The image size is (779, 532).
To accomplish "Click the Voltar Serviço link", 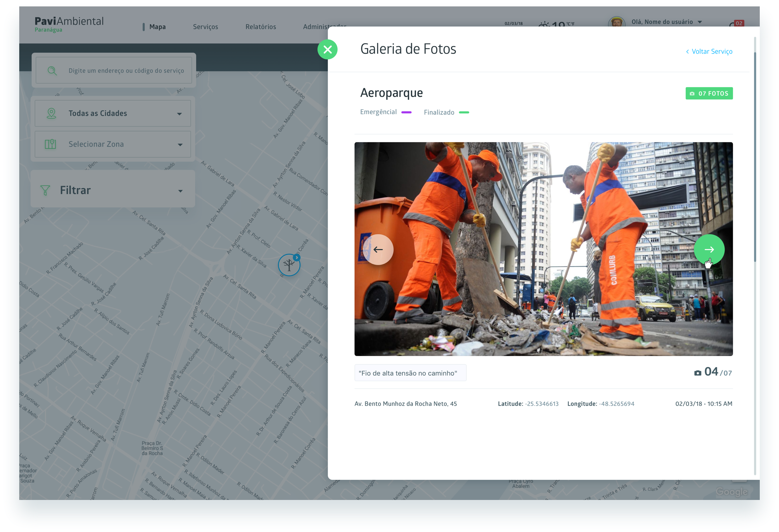I will [x=709, y=52].
